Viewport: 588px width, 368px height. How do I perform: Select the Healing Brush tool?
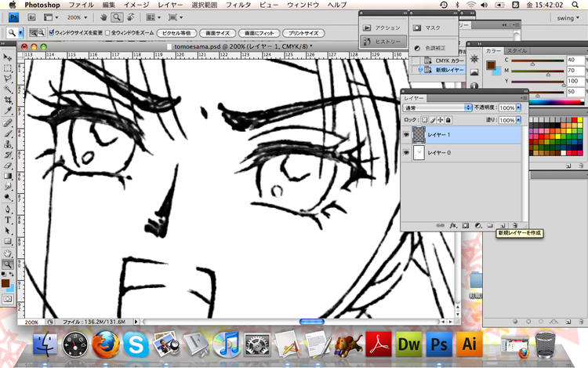coord(8,122)
